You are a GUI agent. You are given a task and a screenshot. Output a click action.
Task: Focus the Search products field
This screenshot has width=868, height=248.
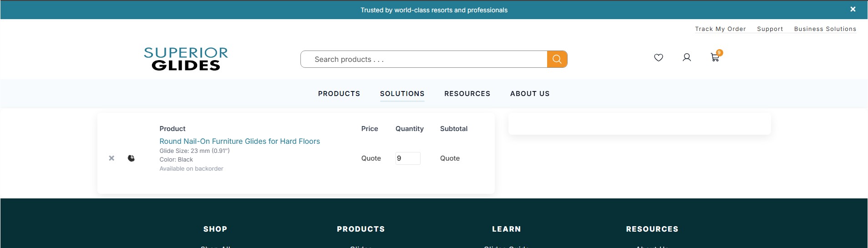pos(423,60)
